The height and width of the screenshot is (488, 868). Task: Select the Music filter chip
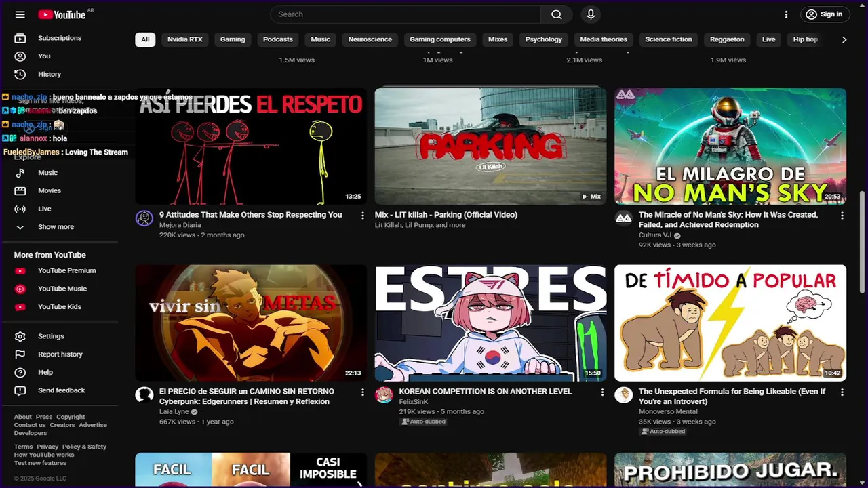point(321,39)
